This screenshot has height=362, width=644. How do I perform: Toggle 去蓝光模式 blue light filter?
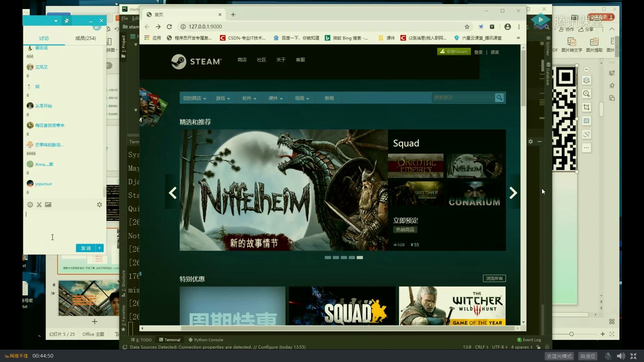559,356
